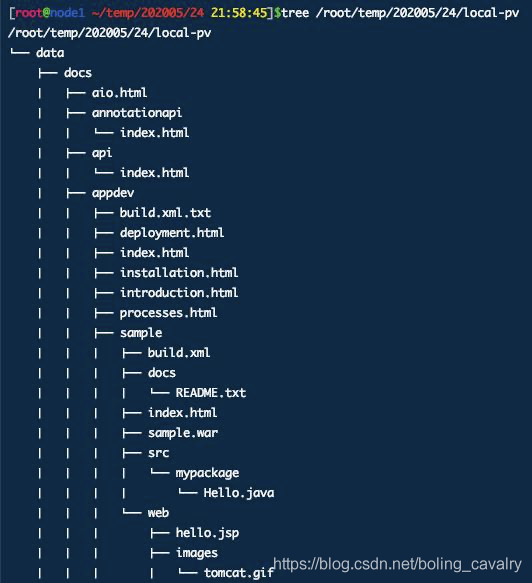Select index.html under the api folder
The image size is (532, 583).
(x=154, y=173)
